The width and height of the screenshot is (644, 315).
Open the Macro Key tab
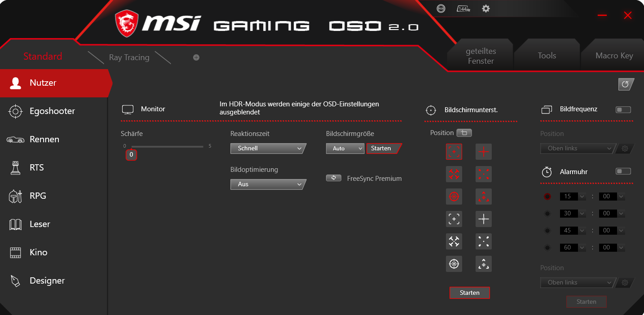(614, 56)
